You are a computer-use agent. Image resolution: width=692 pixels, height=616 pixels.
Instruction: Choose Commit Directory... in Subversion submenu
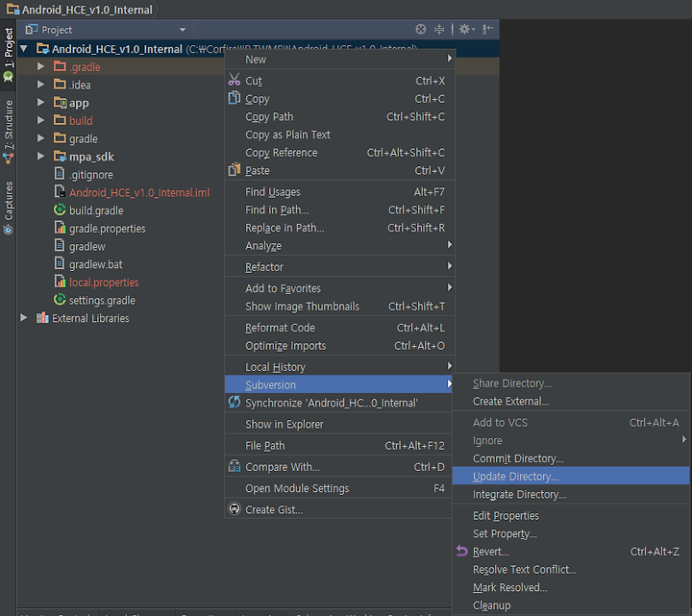click(571, 458)
